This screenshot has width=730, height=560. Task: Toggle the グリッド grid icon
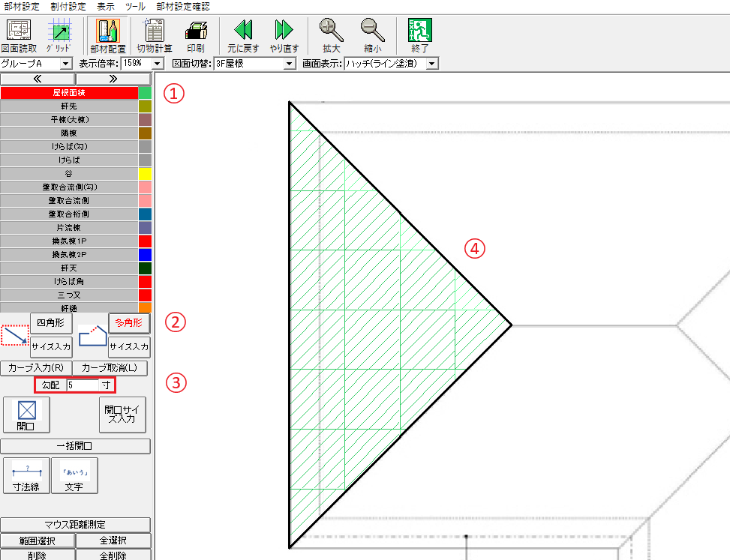(x=59, y=35)
